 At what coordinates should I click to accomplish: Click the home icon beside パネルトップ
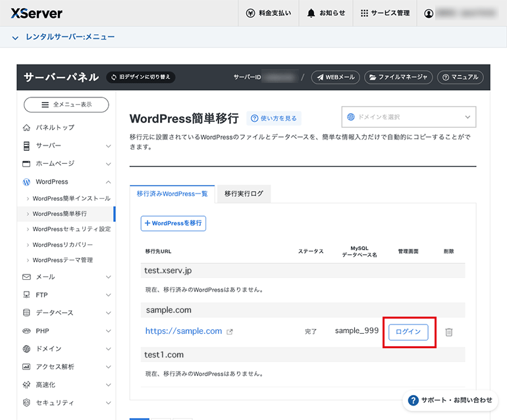point(26,128)
